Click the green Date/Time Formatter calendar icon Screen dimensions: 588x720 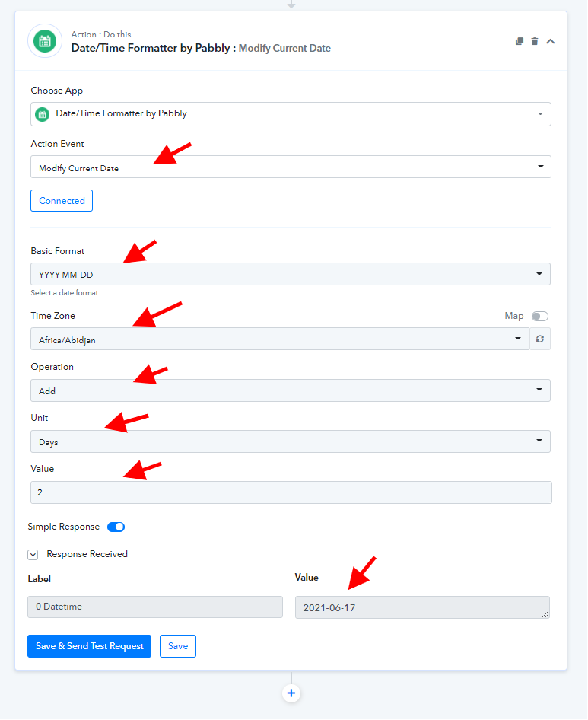click(x=45, y=41)
